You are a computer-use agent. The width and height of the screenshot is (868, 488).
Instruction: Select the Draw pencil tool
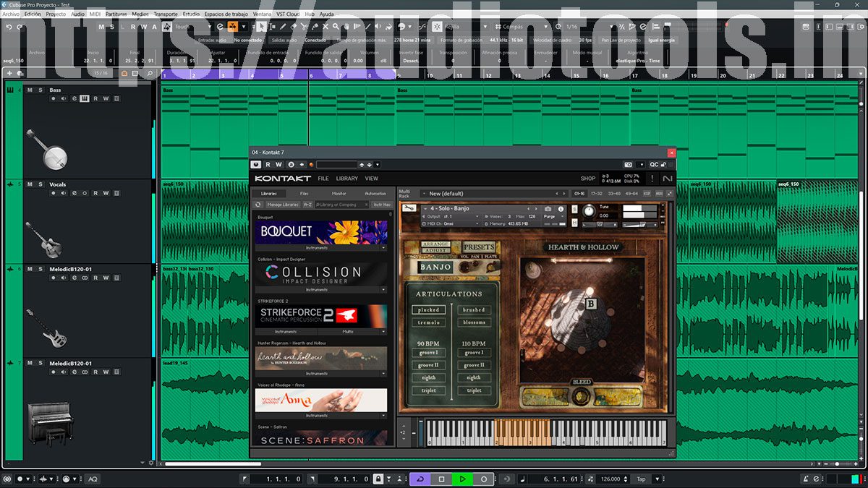(283, 27)
